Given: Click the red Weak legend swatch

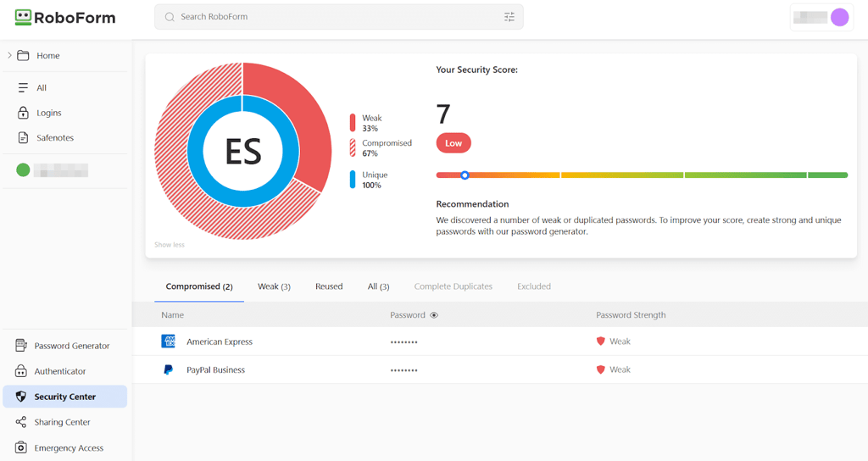Looking at the screenshot, I should pyautogui.click(x=353, y=123).
